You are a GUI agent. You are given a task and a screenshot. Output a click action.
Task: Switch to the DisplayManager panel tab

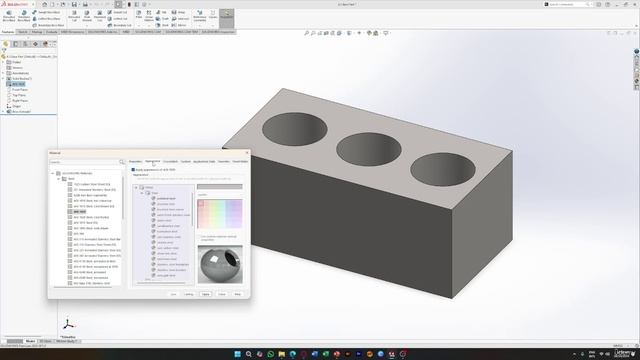coord(45,44)
